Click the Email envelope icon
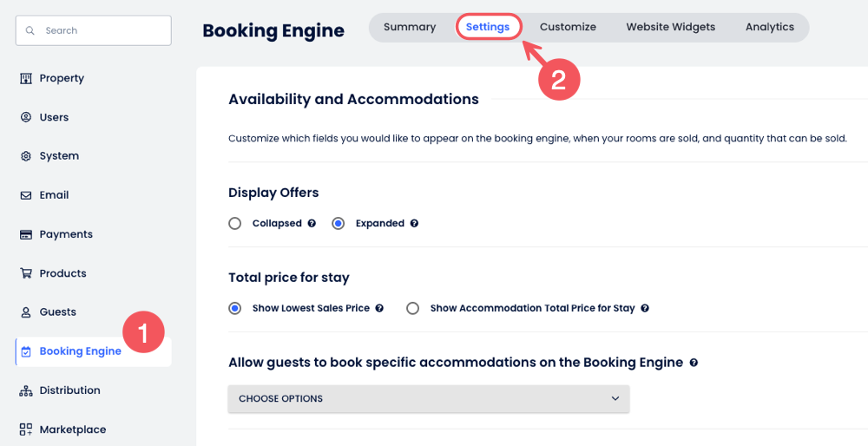The width and height of the screenshot is (868, 446). point(26,195)
